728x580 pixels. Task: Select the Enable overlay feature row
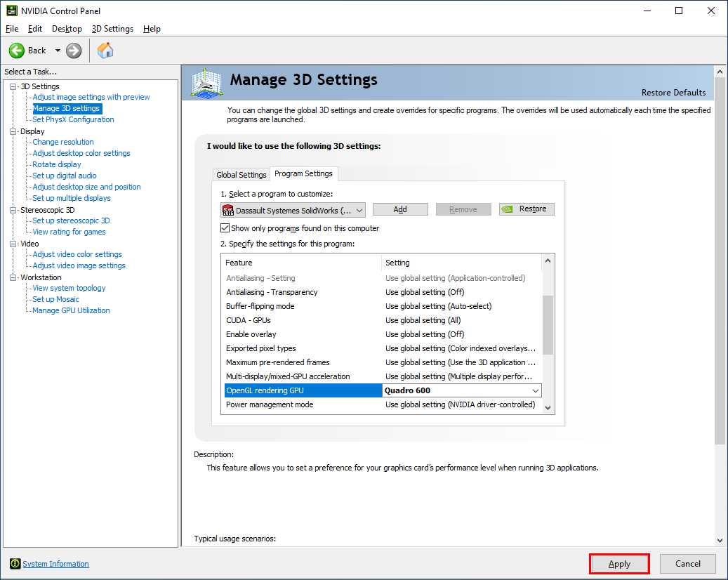[x=383, y=334]
